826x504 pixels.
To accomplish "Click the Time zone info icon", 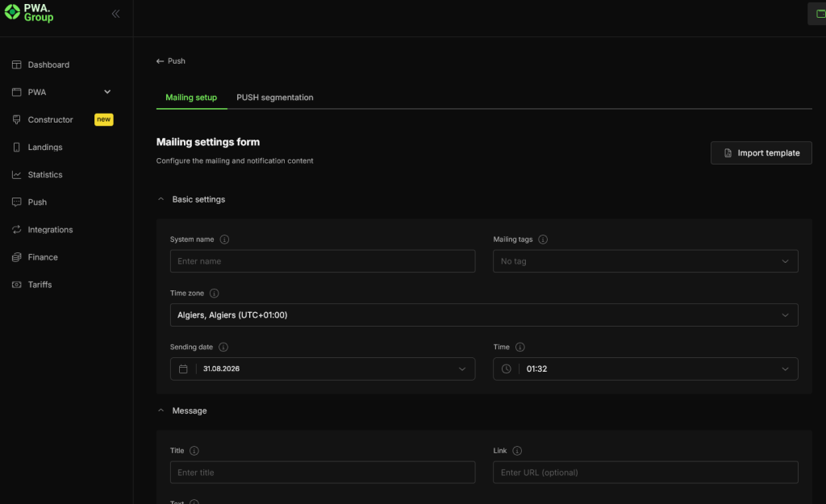I will coord(214,294).
